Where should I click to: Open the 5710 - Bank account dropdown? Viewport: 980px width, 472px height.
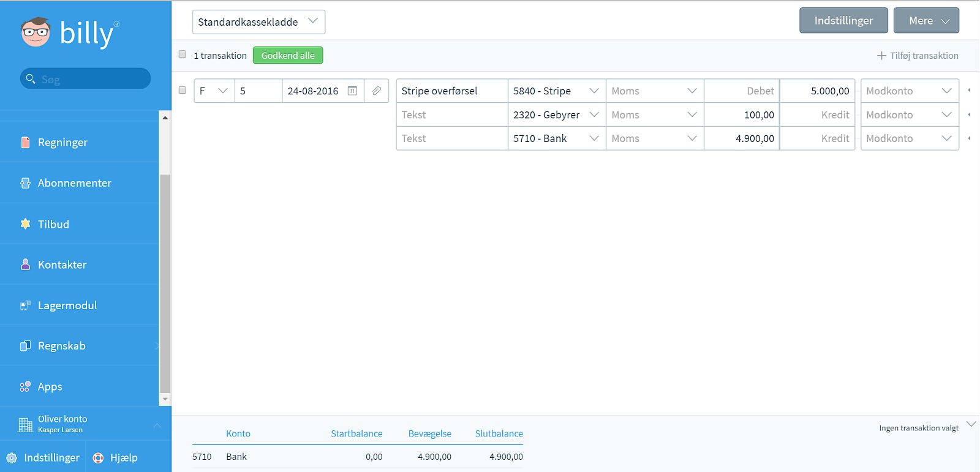tap(557, 138)
